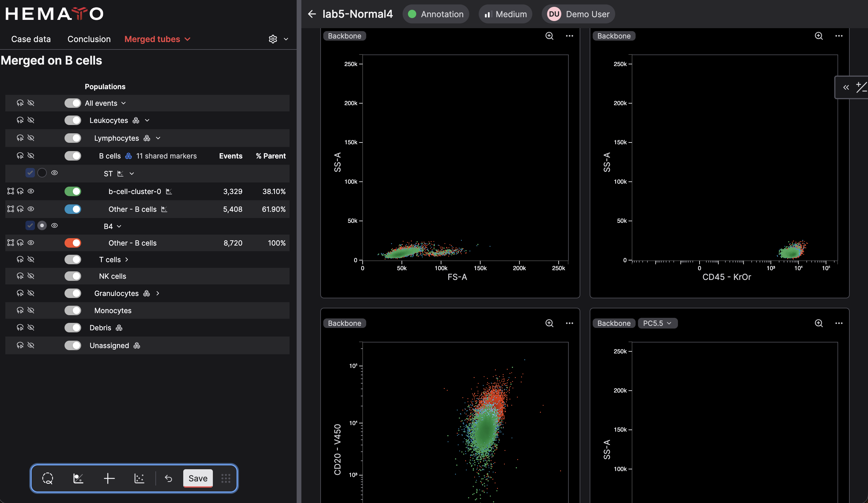The width and height of the screenshot is (868, 503).
Task: Click the Medium priority pill
Action: click(x=505, y=14)
